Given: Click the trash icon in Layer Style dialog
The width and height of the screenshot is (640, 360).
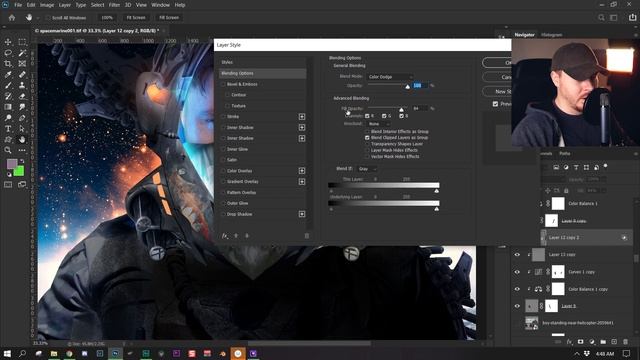Looking at the screenshot, I should point(307,236).
